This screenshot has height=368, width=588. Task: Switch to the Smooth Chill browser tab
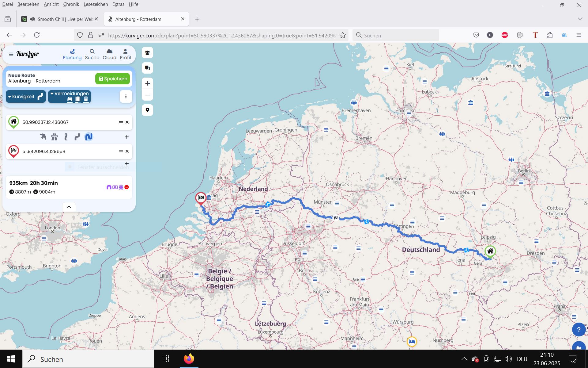[x=60, y=19]
